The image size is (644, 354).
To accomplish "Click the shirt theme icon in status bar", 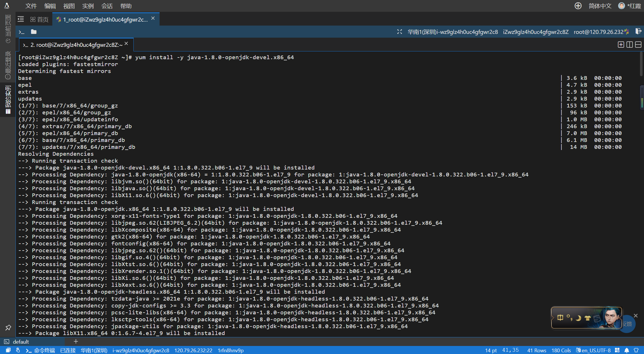I will (x=636, y=350).
